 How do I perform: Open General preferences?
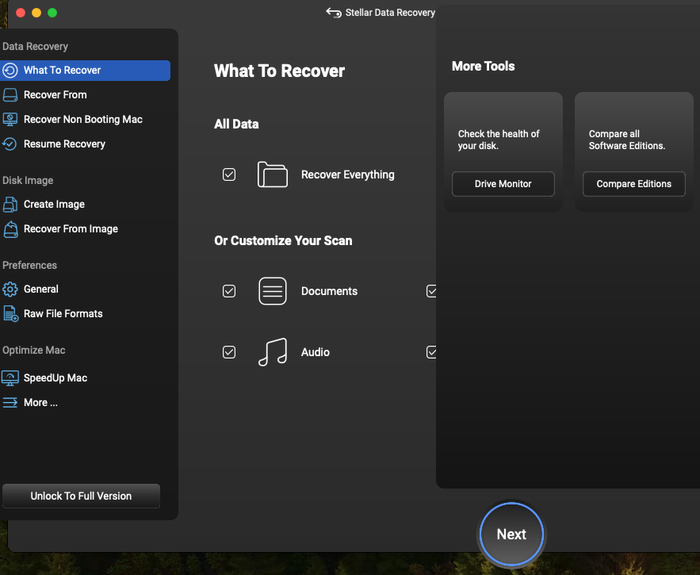pyautogui.click(x=85, y=289)
